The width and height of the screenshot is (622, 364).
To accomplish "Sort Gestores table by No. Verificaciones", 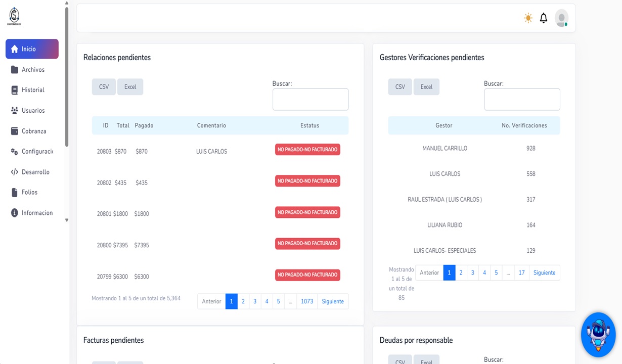I will 524,125.
